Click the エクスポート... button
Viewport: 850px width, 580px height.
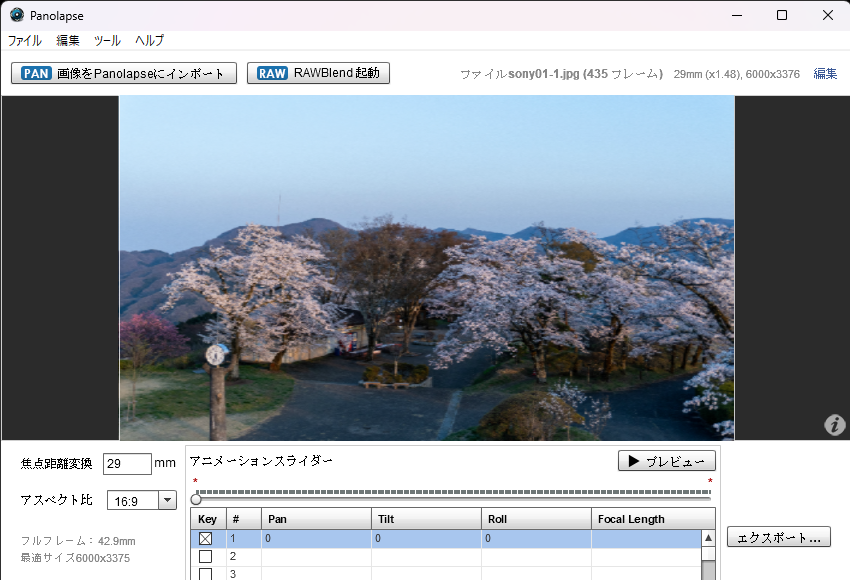(778, 537)
